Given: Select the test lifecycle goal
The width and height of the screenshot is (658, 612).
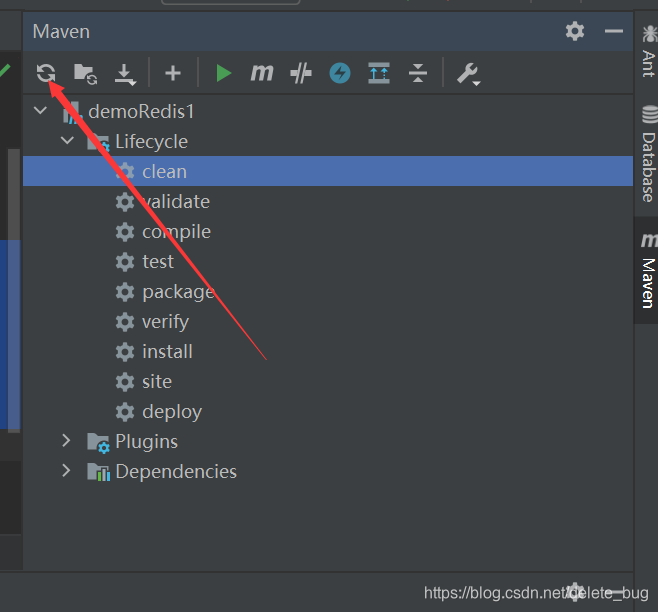Looking at the screenshot, I should [328, 262].
